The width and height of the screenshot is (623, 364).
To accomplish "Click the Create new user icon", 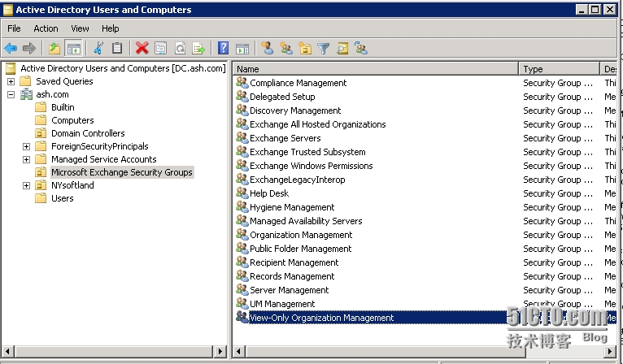I will click(x=267, y=48).
